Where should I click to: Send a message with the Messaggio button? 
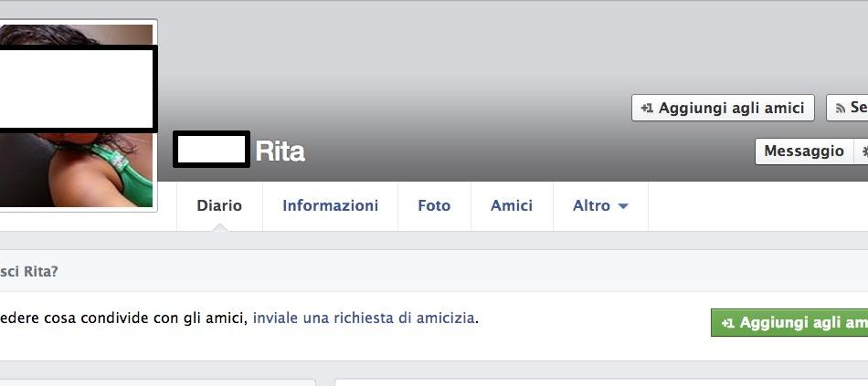804,151
